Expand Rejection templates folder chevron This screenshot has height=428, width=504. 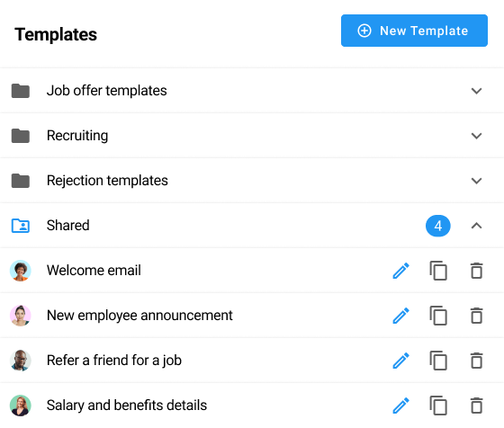click(476, 181)
